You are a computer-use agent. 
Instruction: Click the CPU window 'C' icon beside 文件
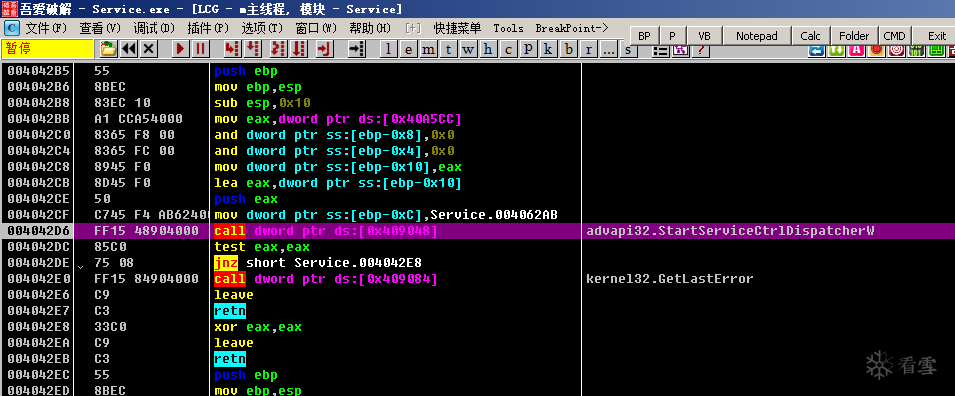click(12, 29)
